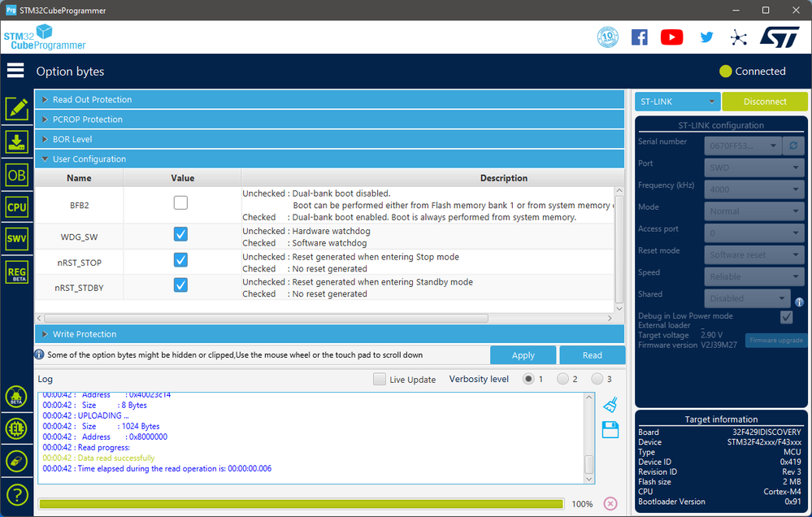Cancel operation with red X icon

tap(610, 503)
